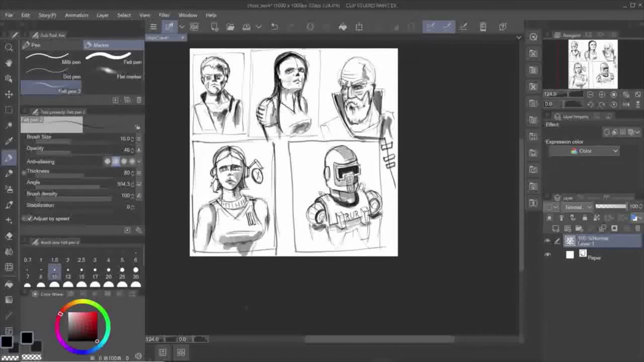Open the layer blending mode Normal dropdown
This screenshot has width=644, height=362.
pyautogui.click(x=578, y=207)
